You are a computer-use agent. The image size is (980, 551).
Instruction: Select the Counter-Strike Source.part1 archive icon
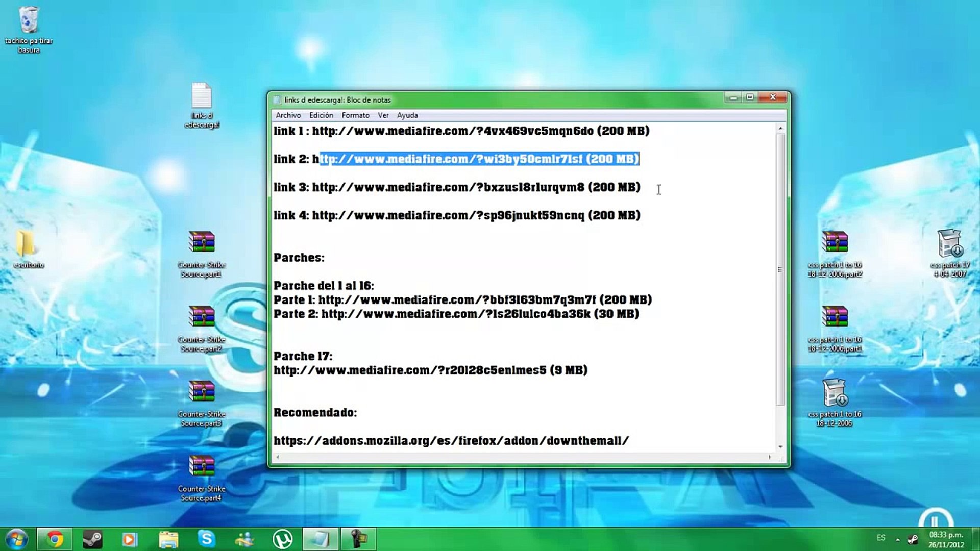202,243
